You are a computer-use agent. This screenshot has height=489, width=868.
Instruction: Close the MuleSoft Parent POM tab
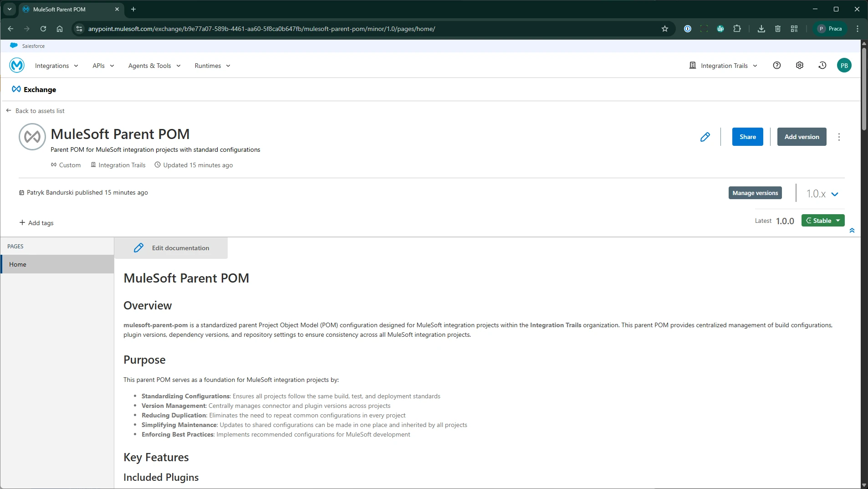(x=117, y=9)
